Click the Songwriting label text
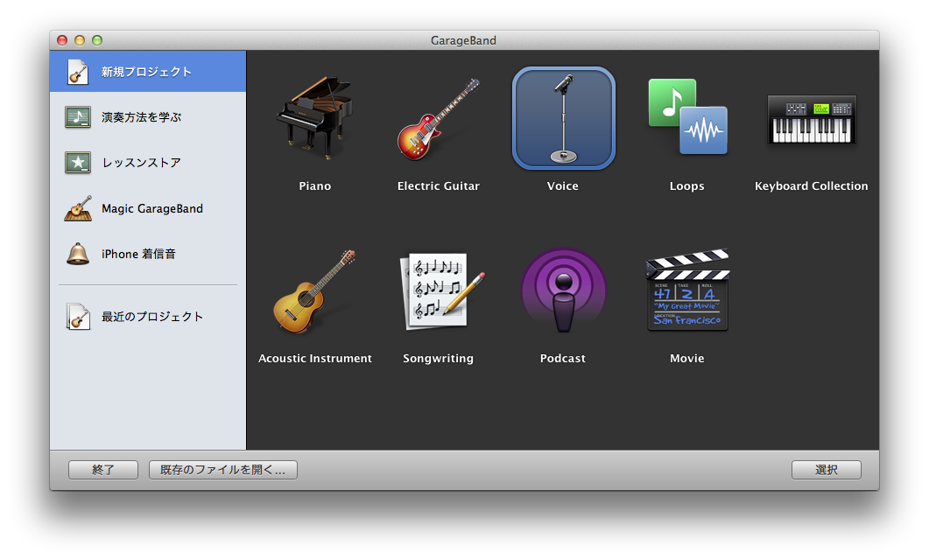 pyautogui.click(x=439, y=358)
